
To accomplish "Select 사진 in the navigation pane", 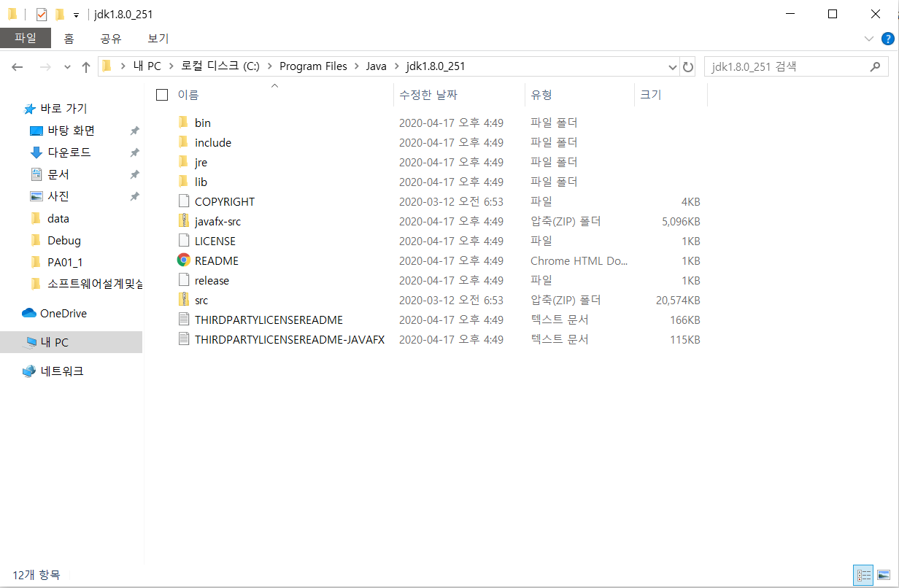I will point(58,196).
